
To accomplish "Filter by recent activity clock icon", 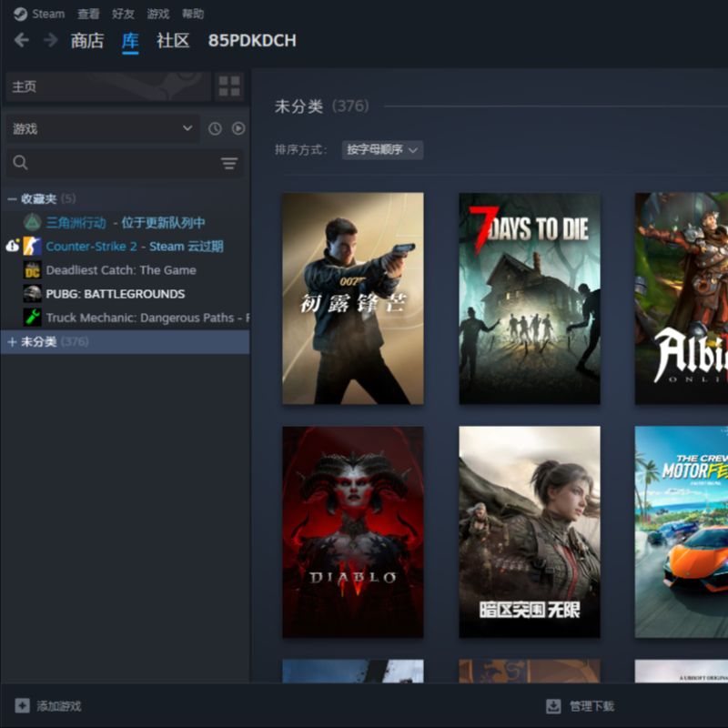I will (215, 128).
